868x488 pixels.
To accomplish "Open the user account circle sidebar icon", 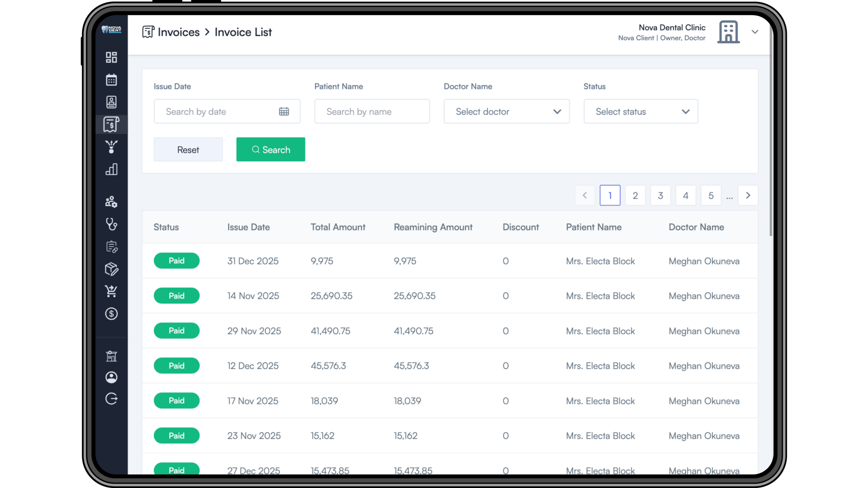I will tap(111, 377).
